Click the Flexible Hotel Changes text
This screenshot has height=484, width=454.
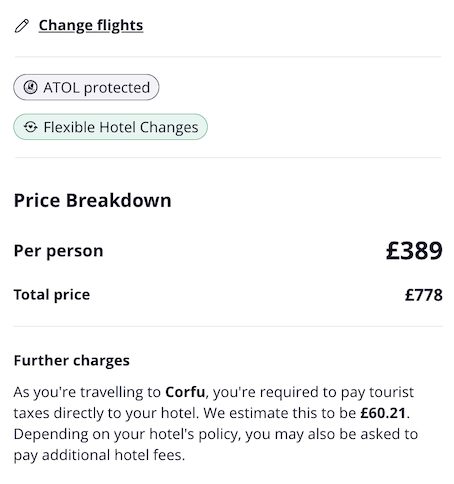click(x=121, y=127)
